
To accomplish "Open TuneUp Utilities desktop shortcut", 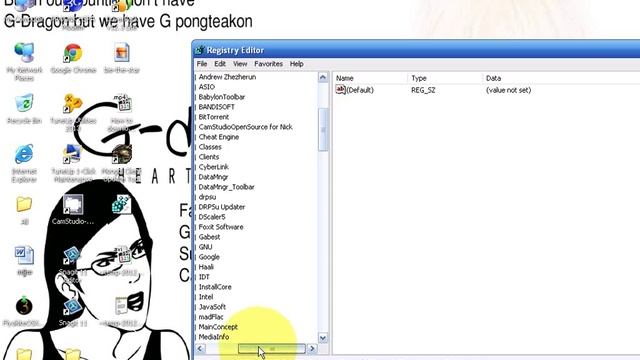I will coord(73,112).
